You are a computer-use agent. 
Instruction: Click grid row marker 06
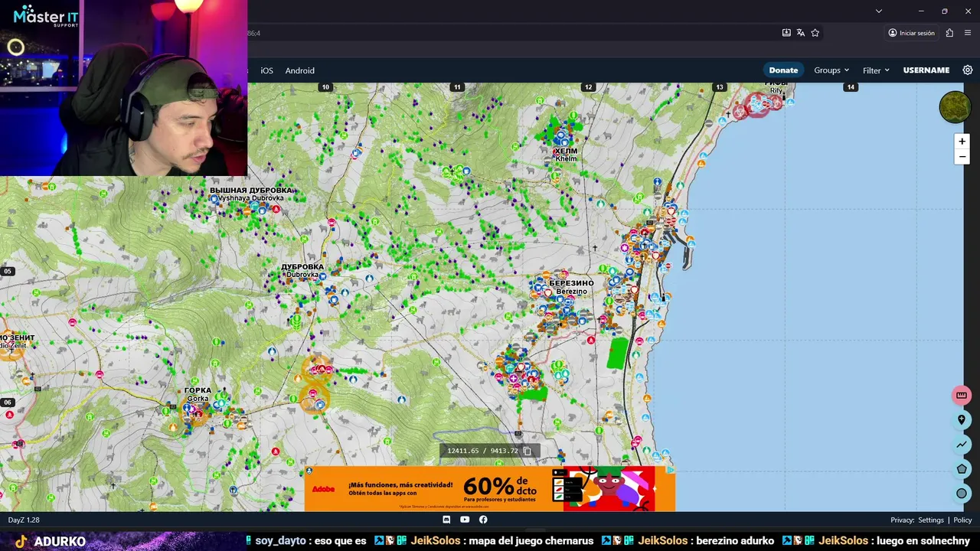pos(8,403)
